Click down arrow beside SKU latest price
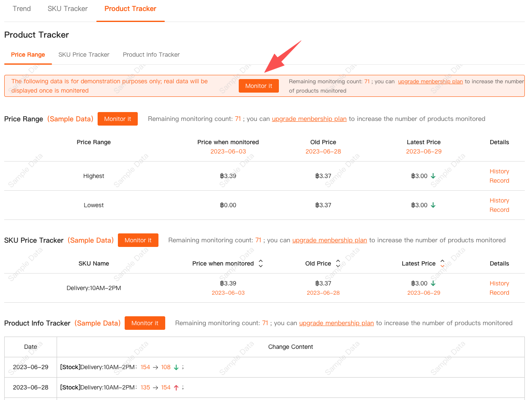 click(433, 283)
